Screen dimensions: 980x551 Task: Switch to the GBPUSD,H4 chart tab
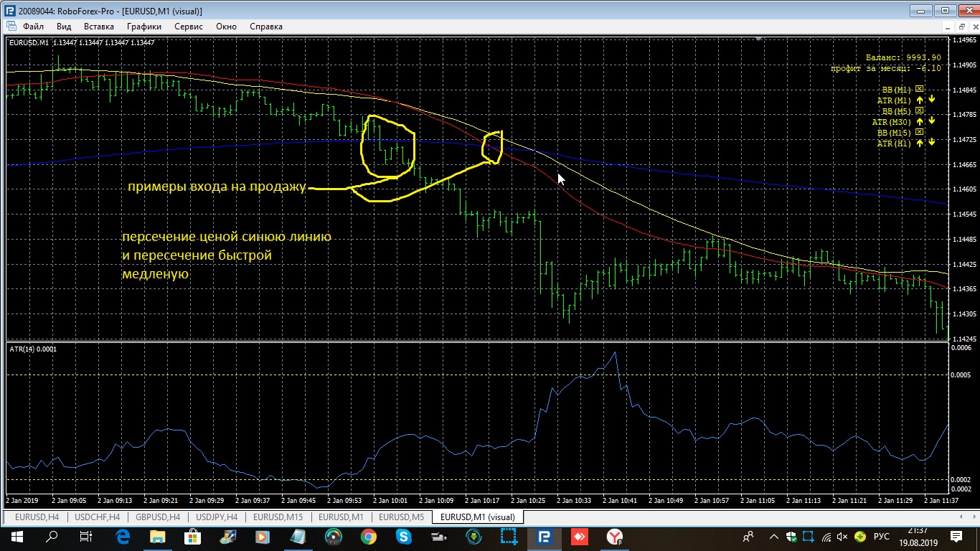pos(158,517)
